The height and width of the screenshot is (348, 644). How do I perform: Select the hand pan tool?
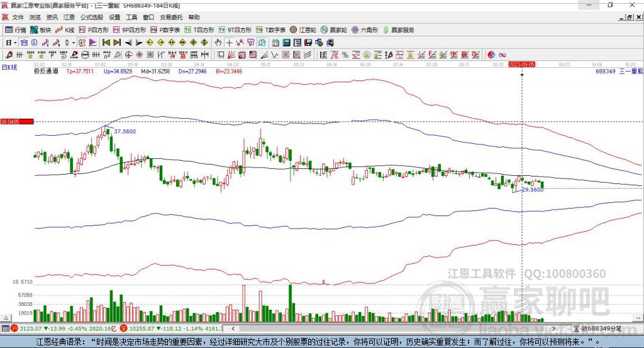(x=218, y=43)
